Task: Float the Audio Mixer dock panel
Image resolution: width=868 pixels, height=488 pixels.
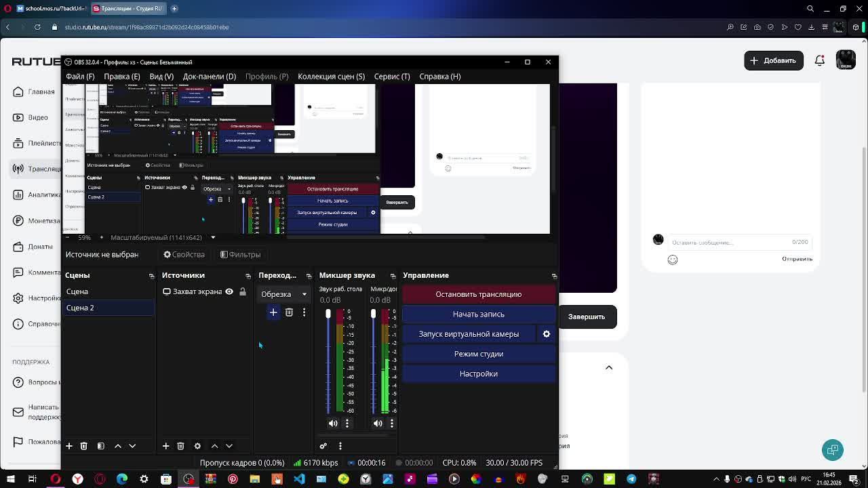Action: (393, 276)
